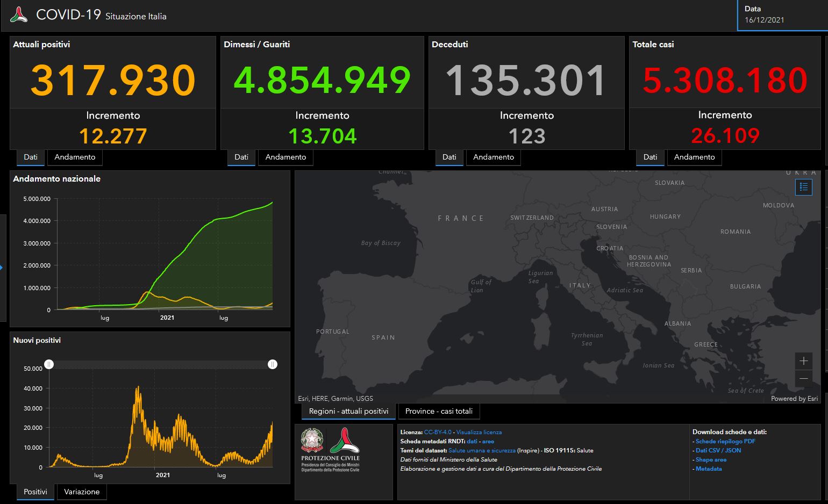Viewport: 828px width, 504px height.
Task: Switch to Andamento tab under Attuali positivi
Action: (75, 157)
